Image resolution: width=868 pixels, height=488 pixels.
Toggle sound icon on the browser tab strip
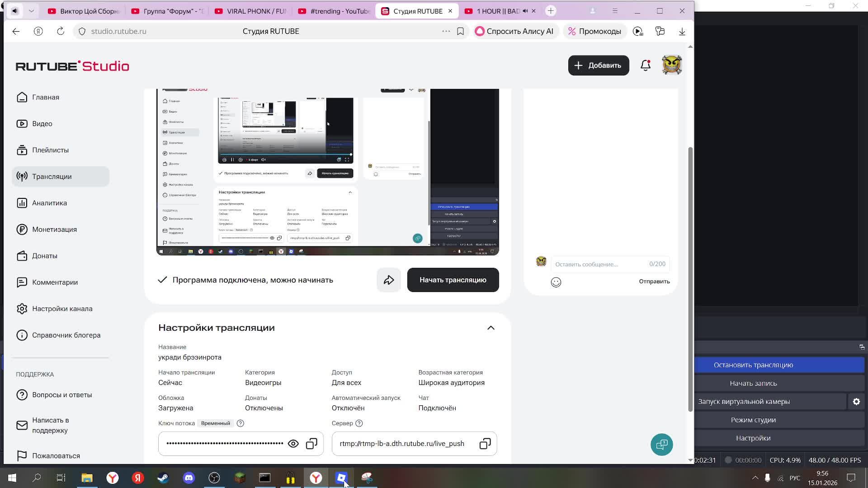[15, 11]
